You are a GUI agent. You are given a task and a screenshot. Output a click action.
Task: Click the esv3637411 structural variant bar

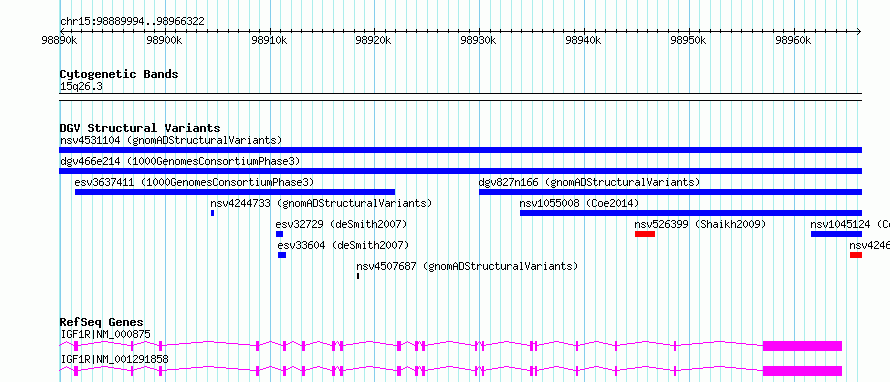(234, 192)
